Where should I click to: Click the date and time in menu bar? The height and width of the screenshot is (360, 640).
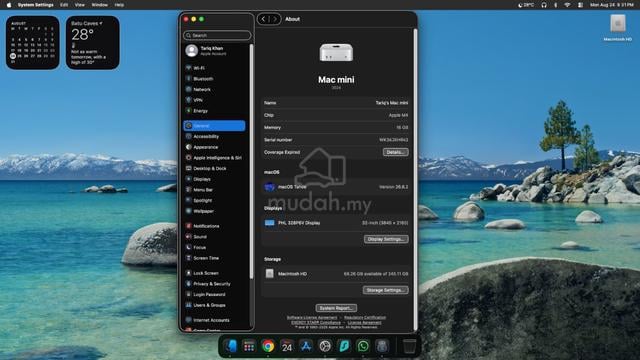click(611, 5)
